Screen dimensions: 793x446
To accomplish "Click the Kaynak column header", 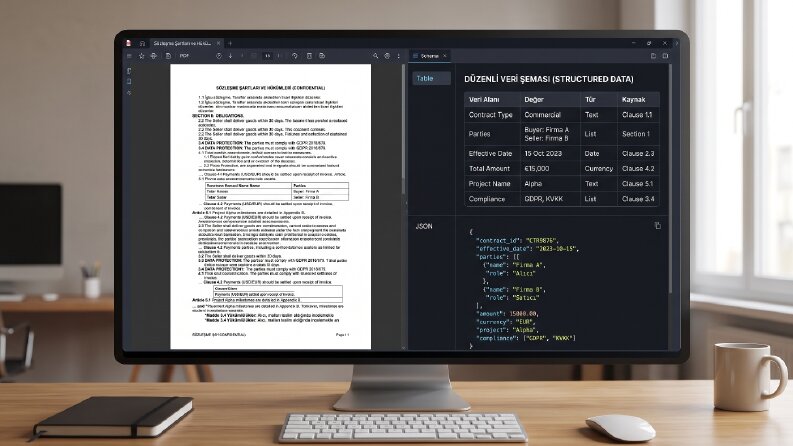I will pos(638,99).
